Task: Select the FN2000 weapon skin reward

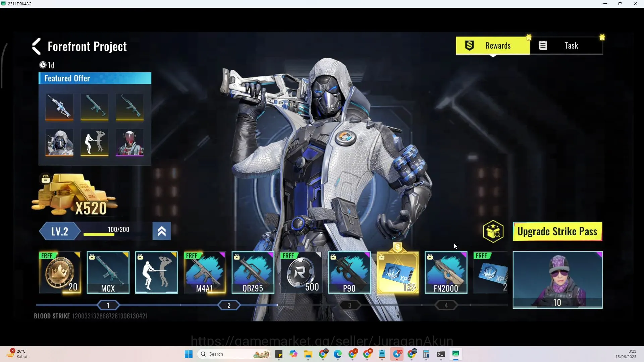Action: tap(446, 273)
